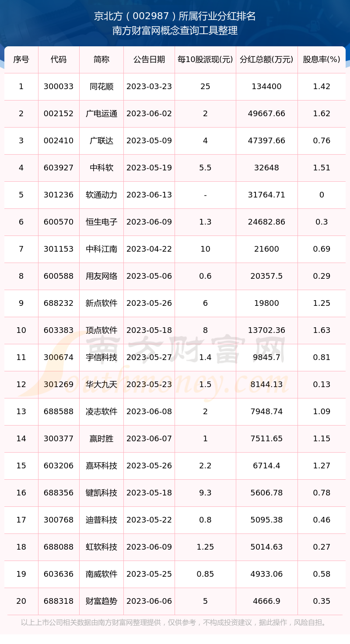Click announcement date 2023-05-25

point(149,574)
